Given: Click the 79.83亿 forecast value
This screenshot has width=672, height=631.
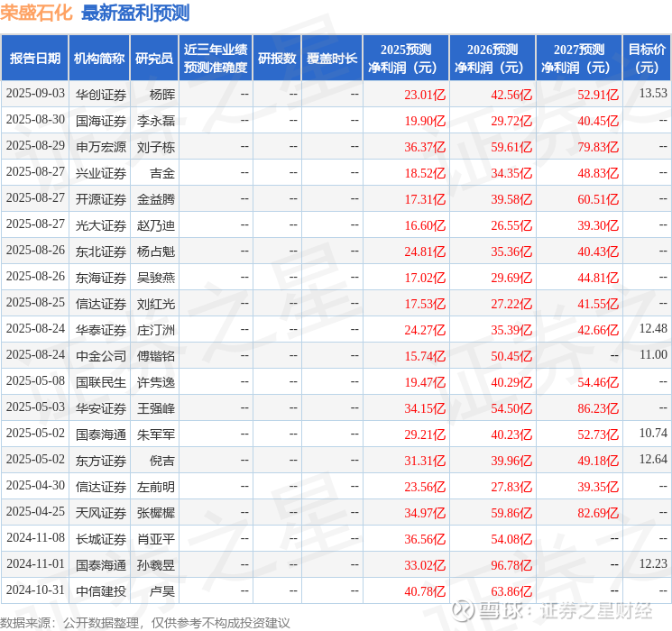Looking at the screenshot, I should click(598, 147).
